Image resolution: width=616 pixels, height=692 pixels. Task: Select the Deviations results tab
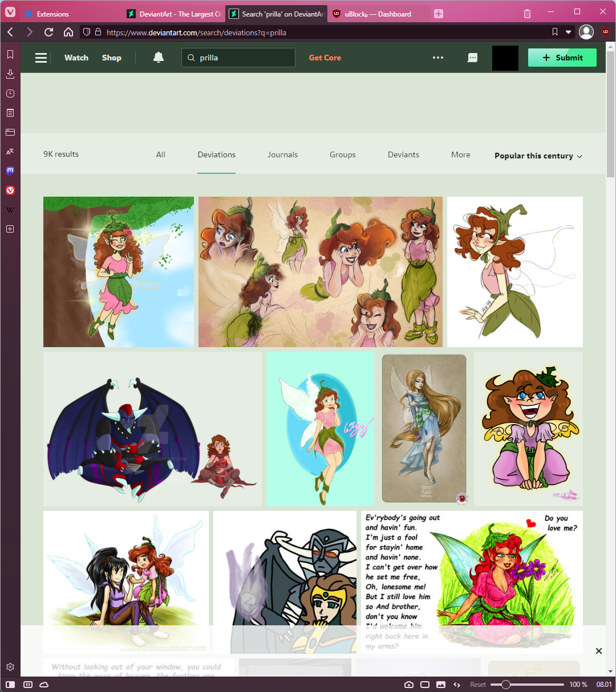coord(217,154)
